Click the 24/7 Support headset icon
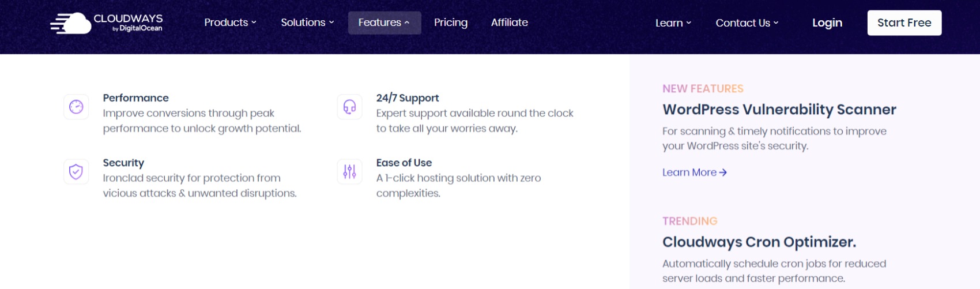The image size is (980, 289). (x=349, y=107)
